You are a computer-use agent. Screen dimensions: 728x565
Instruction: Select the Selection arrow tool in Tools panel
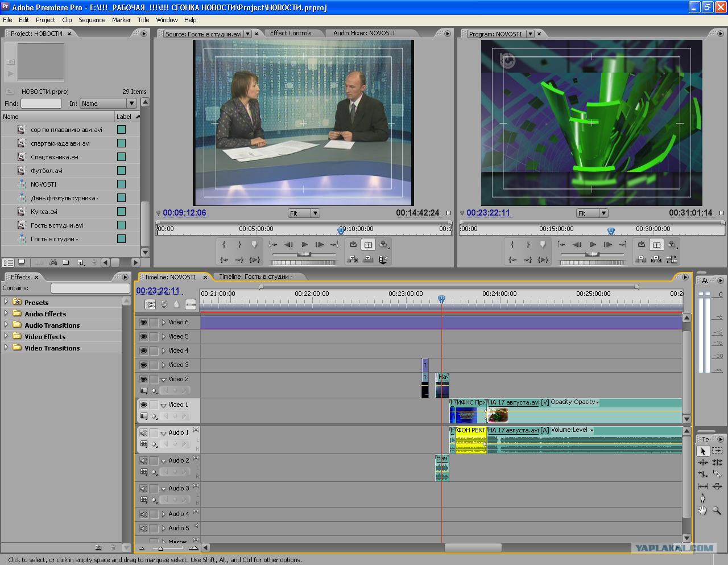[703, 451]
